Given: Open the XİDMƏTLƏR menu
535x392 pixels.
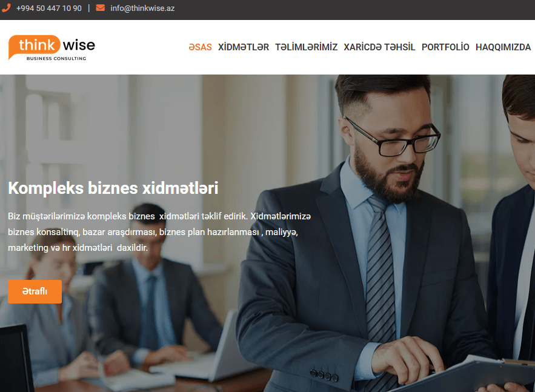Looking at the screenshot, I should click(244, 47).
